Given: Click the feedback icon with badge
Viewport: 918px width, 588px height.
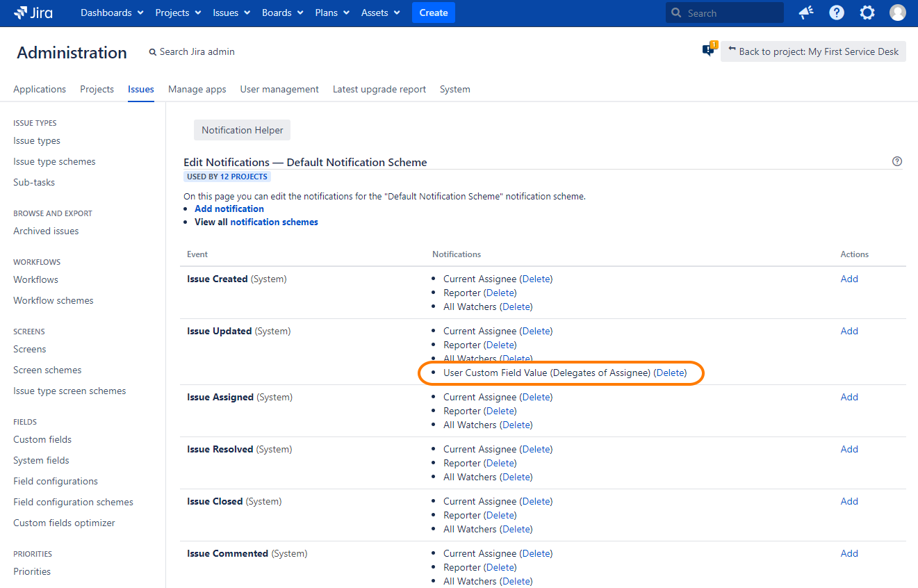Looking at the screenshot, I should [x=709, y=50].
